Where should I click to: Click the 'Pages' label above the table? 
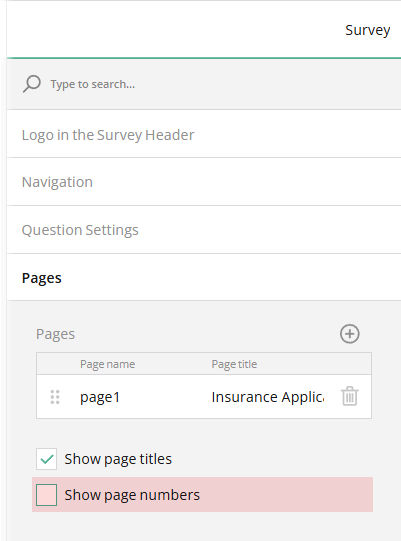tap(55, 334)
